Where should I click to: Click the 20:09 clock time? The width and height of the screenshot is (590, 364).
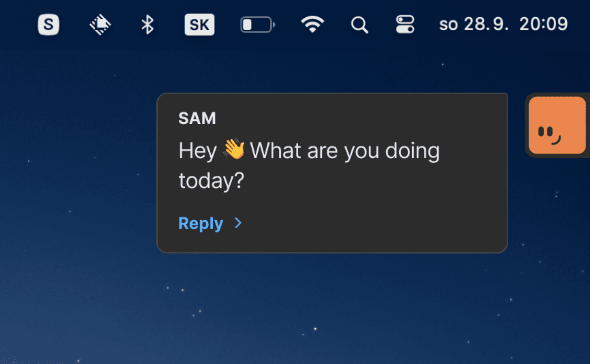543,24
